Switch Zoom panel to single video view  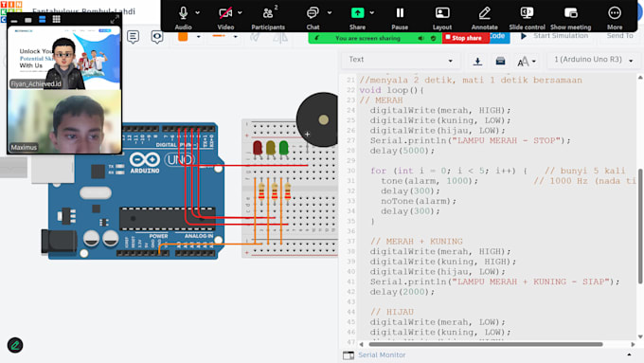(x=27, y=20)
